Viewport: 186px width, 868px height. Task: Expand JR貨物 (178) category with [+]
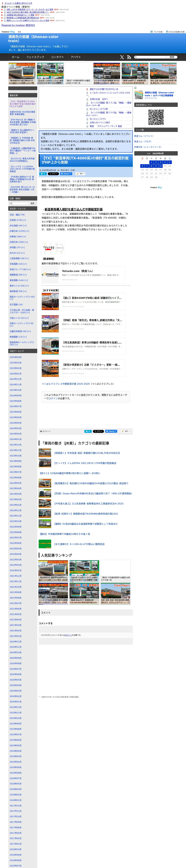pos(24,220)
